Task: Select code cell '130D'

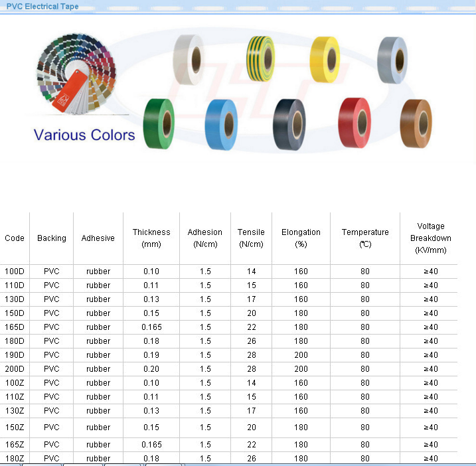Action: click(x=15, y=299)
